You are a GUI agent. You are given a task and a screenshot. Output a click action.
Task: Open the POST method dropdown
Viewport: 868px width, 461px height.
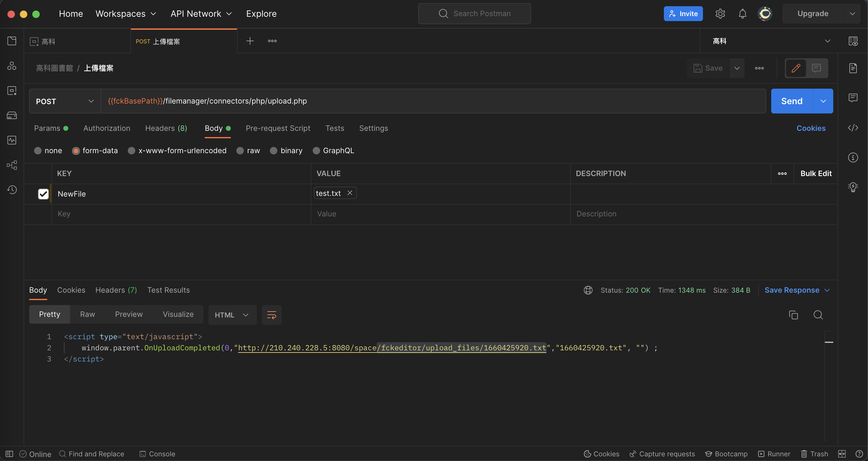click(x=65, y=101)
